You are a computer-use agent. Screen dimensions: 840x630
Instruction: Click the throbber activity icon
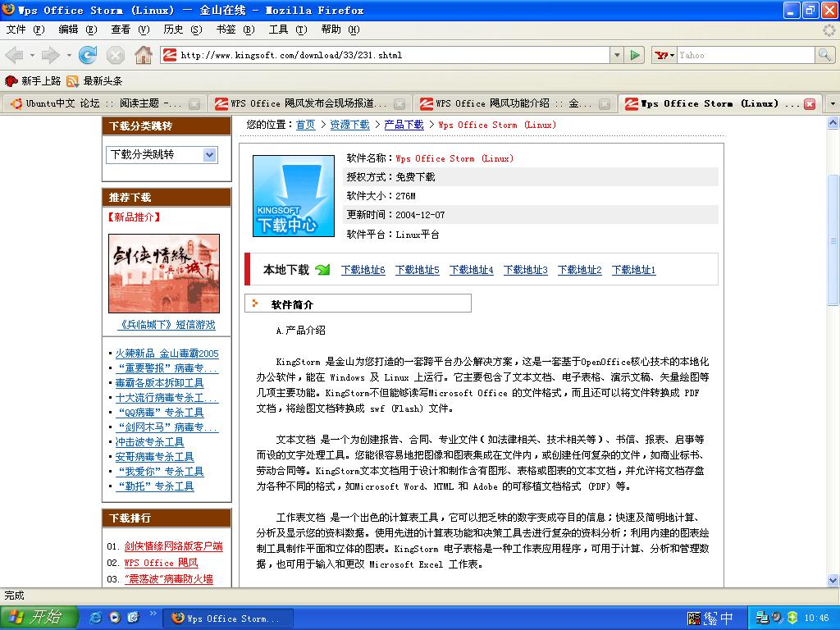(x=829, y=30)
